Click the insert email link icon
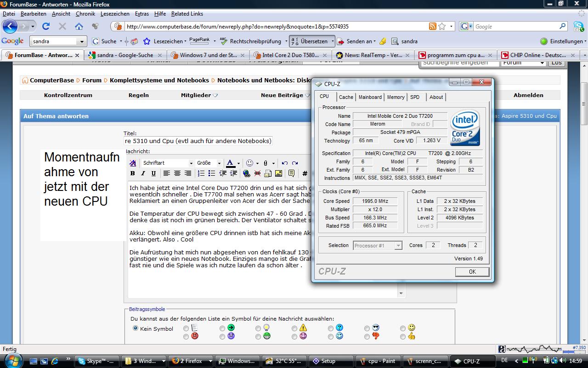Screen dimensions: 588x368 (x=268, y=173)
